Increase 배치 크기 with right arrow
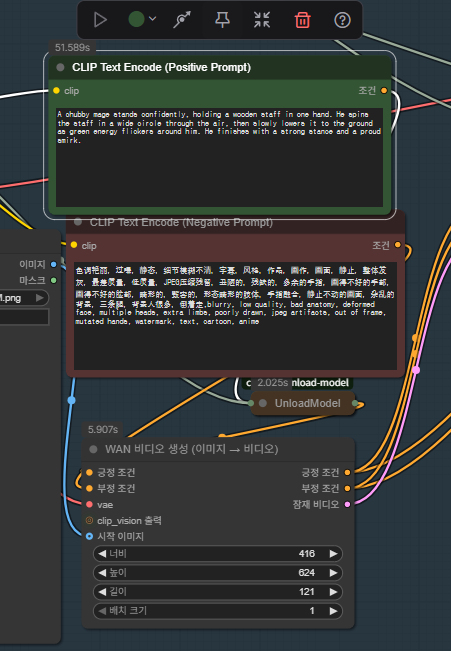 coord(333,611)
